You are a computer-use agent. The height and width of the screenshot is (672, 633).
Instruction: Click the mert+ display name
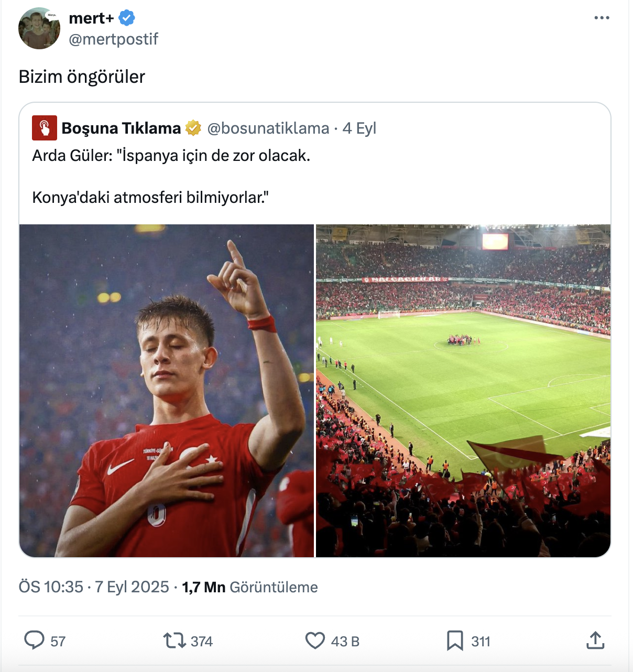(91, 18)
